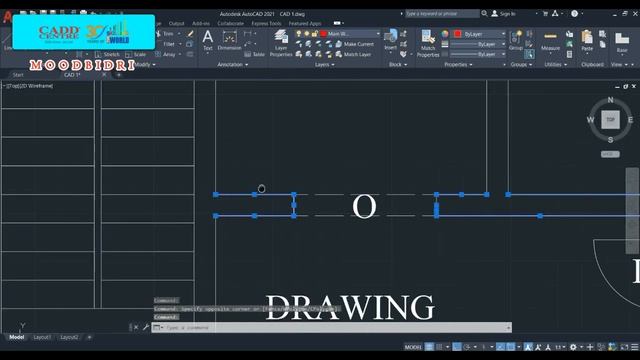
Task: Open the layer name dropdown list
Action: 378,34
